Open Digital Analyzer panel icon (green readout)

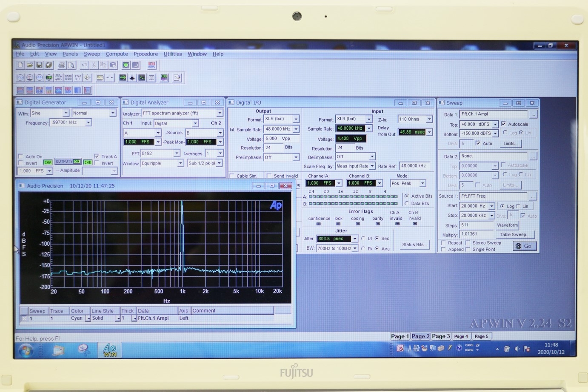click(x=49, y=78)
